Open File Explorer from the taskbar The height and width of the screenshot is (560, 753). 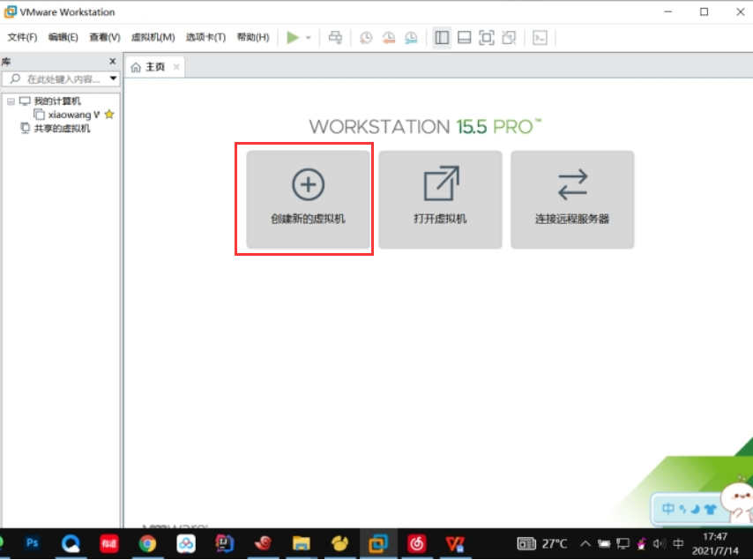pos(301,543)
